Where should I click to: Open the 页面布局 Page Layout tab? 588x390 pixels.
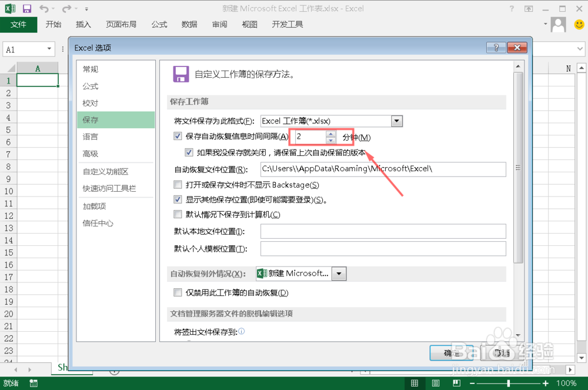tap(121, 25)
